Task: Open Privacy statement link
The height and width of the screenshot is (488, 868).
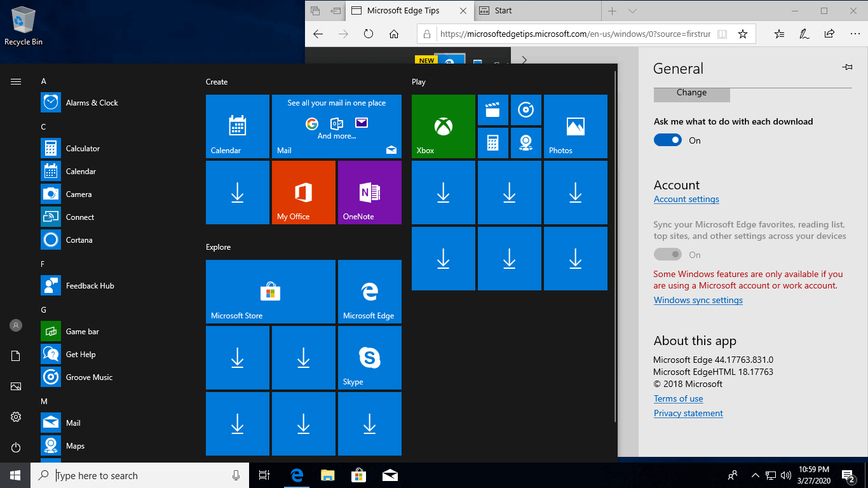Action: coord(688,413)
